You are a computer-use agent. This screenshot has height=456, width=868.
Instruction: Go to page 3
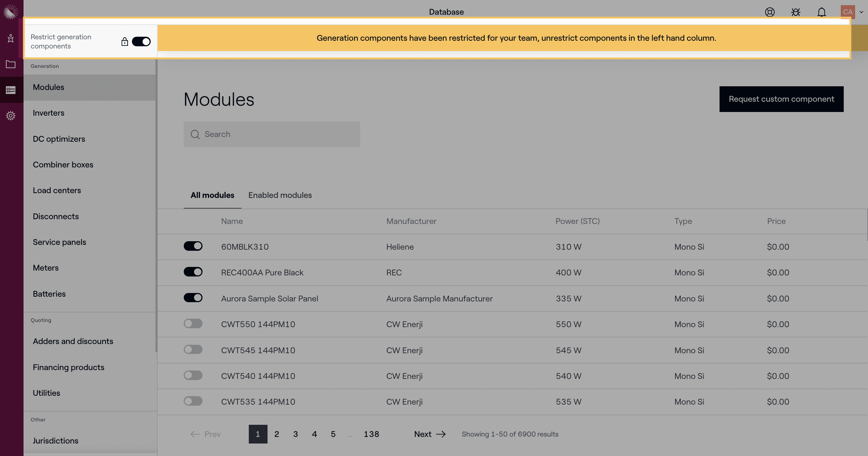[295, 434]
